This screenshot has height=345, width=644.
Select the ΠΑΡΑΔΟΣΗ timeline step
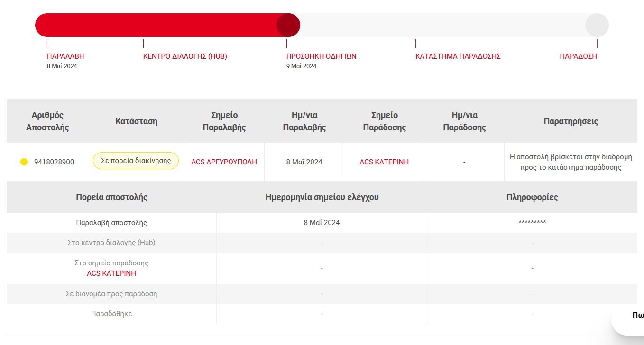(x=578, y=56)
